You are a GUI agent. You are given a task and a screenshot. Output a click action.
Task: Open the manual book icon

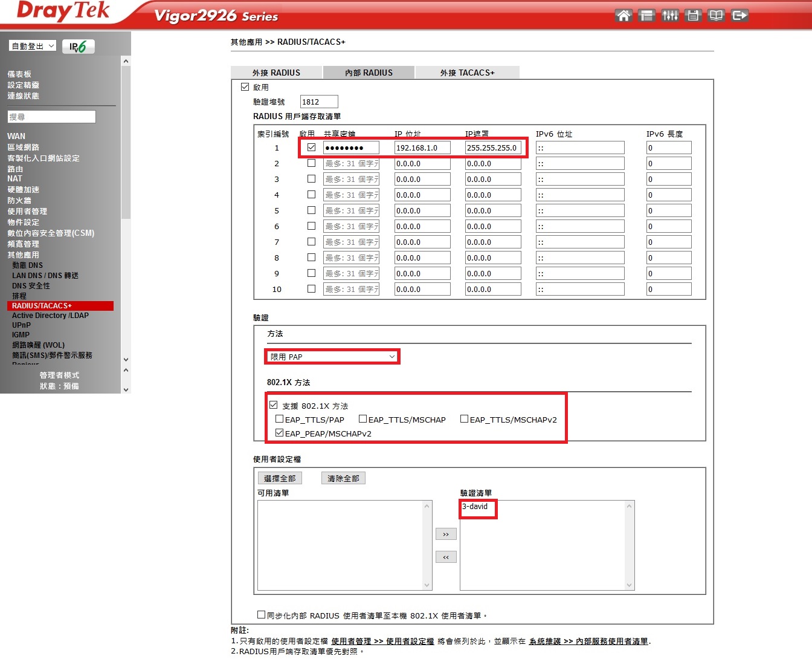[x=716, y=16]
